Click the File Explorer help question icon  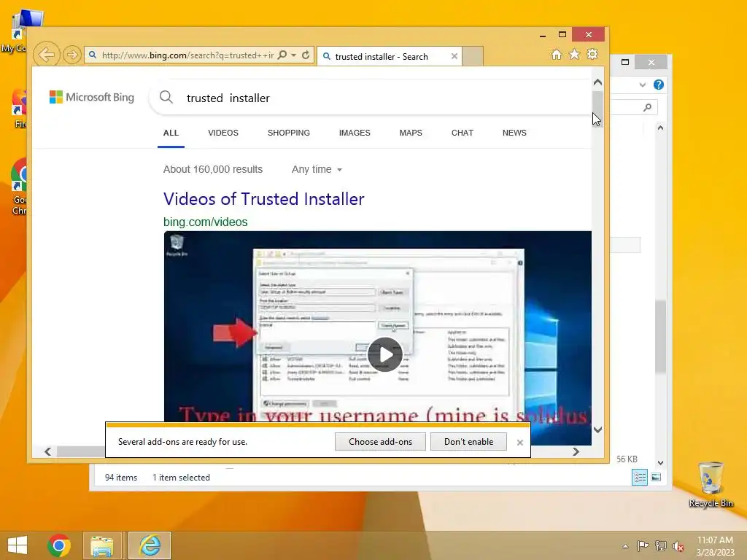click(x=659, y=85)
